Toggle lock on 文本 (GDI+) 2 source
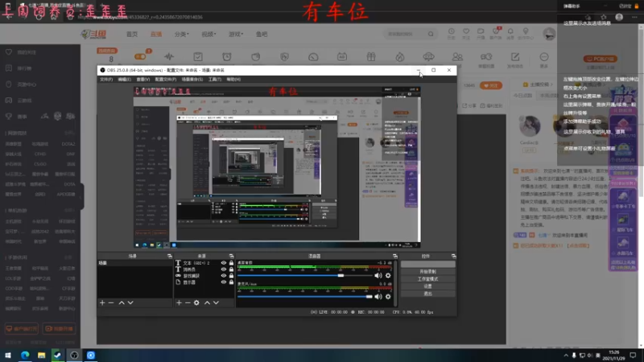The height and width of the screenshot is (362, 644). [231, 263]
